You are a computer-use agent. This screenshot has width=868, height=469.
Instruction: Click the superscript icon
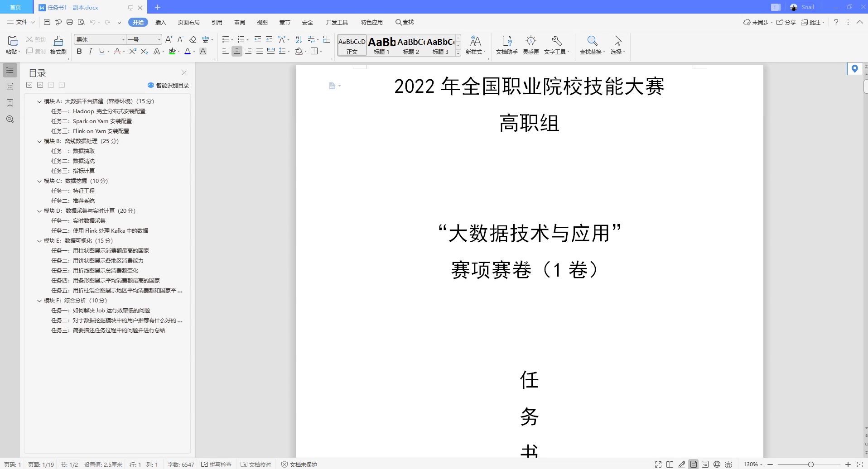tap(133, 52)
